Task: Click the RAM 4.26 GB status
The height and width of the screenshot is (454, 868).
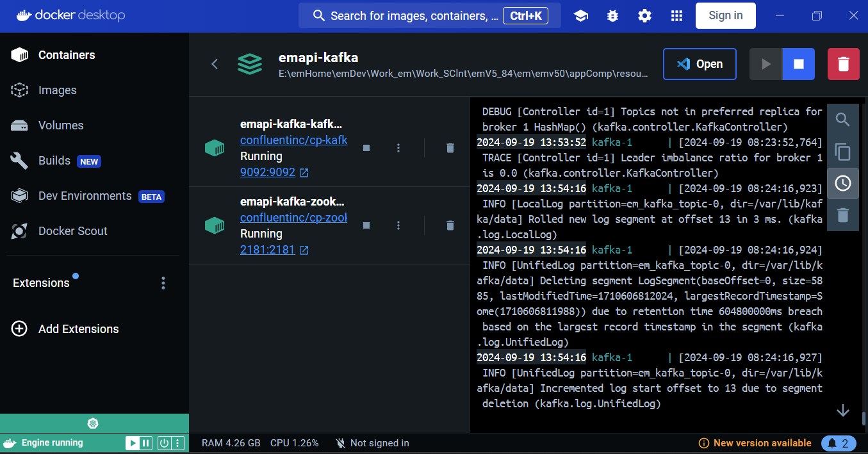Action: pyautogui.click(x=231, y=443)
